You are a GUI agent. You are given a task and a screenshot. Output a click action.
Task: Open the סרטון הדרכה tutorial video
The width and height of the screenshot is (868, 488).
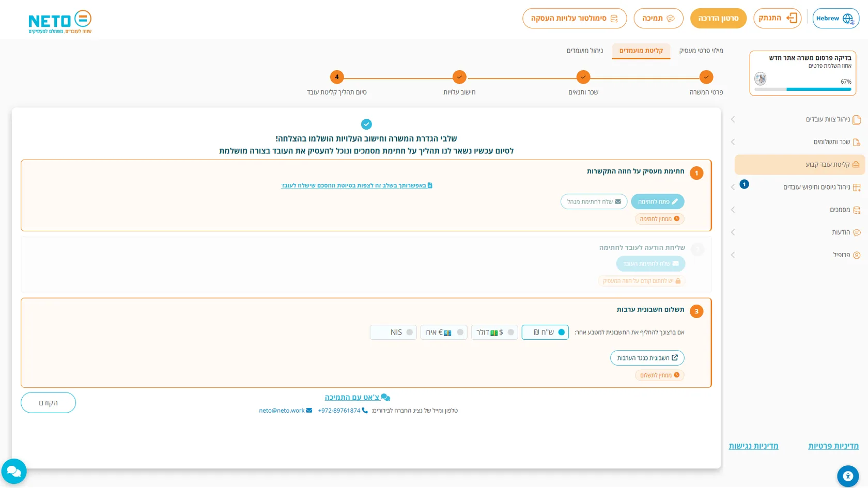pos(718,19)
